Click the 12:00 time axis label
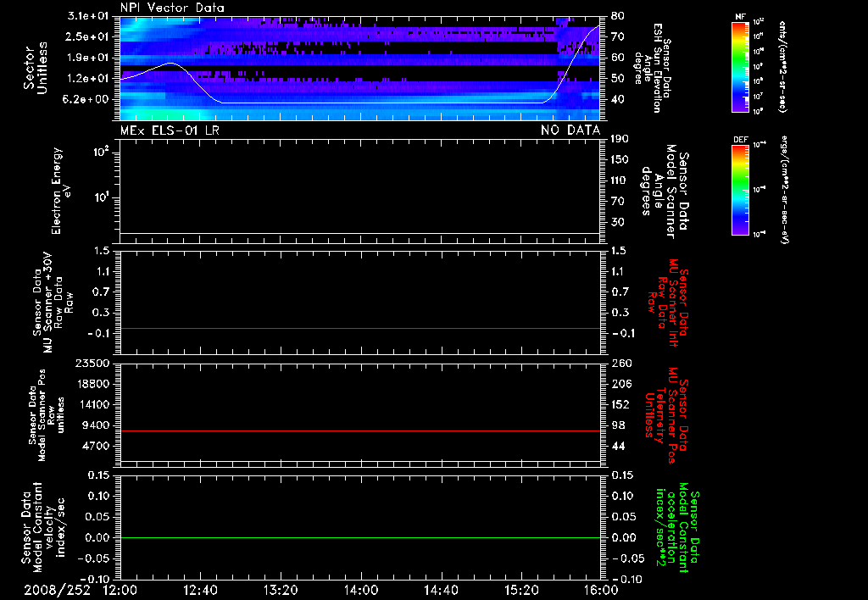 coord(120,590)
